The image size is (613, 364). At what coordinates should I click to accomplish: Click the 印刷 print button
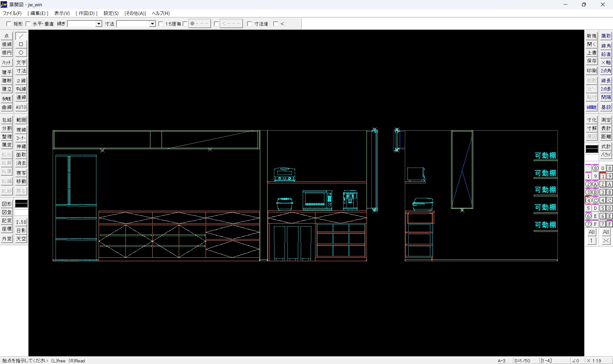click(591, 71)
